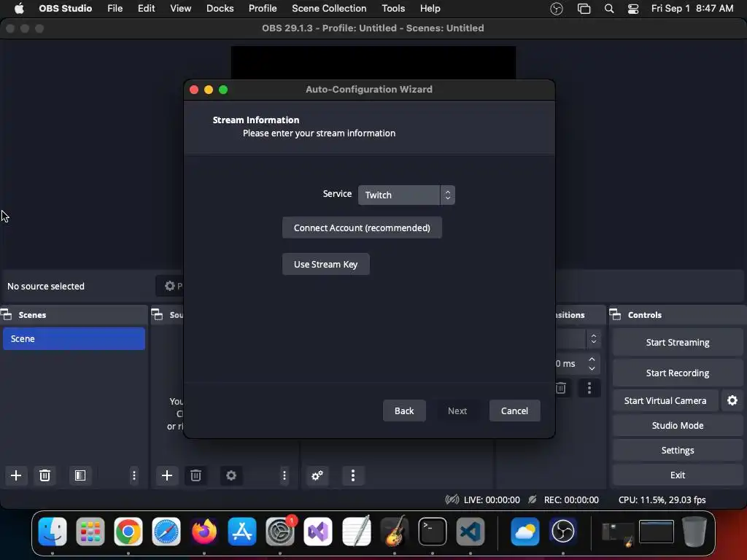Viewport: 747px width, 560px height.
Task: Open Audio Mixer advanced audio properties gears
Action: click(317, 475)
